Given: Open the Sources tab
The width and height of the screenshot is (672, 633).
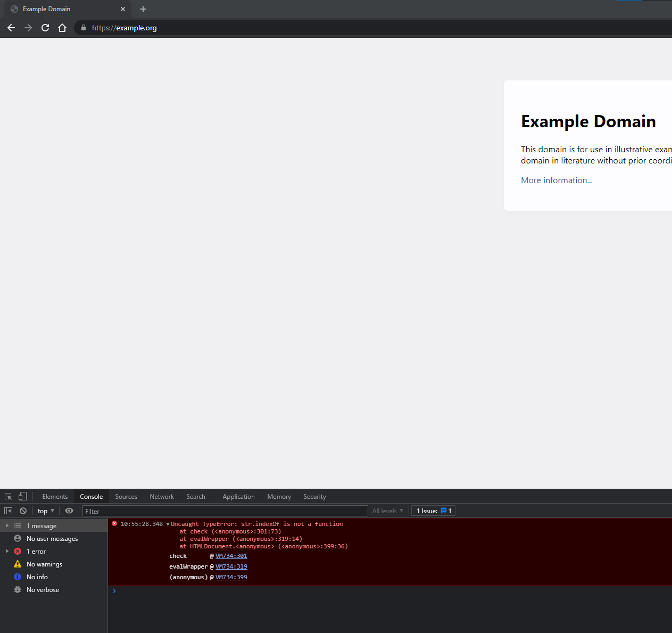Looking at the screenshot, I should [x=126, y=496].
